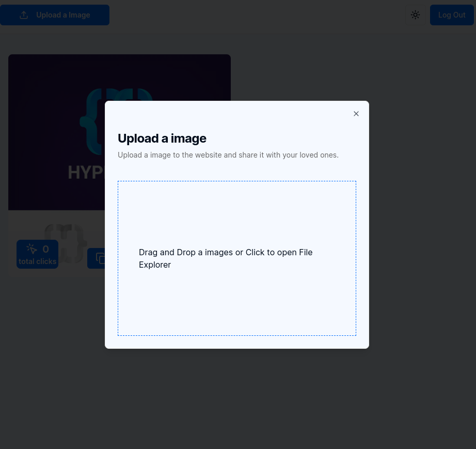Click the "share it with your loved ones" description
The image size is (476, 449).
[289, 155]
